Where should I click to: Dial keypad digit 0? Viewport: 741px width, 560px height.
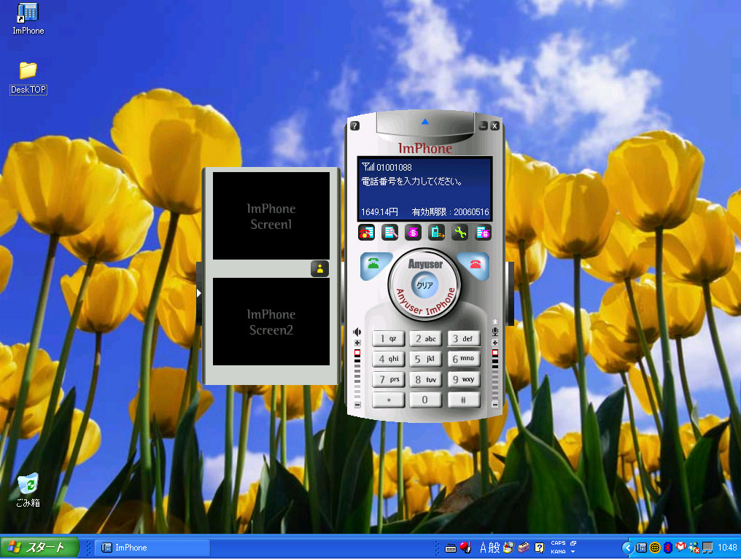(426, 400)
